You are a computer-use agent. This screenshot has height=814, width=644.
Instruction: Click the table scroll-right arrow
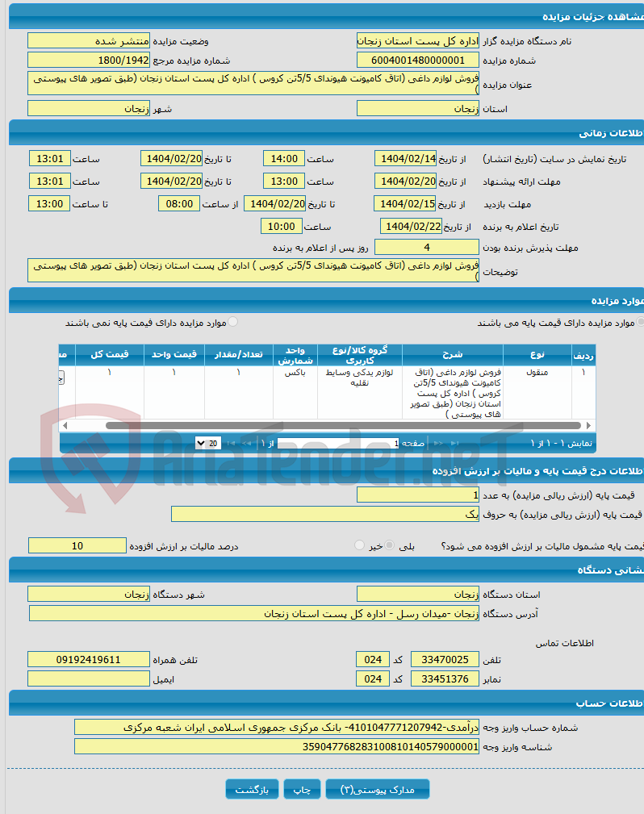pyautogui.click(x=588, y=425)
